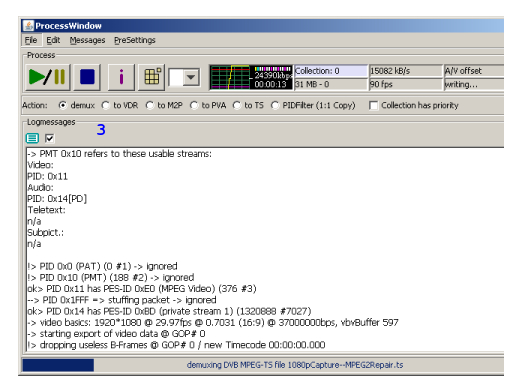Image resolution: width=516 pixels, height=382 pixels.
Task: Click the dropping useless B-Frames log line
Action: point(176,345)
